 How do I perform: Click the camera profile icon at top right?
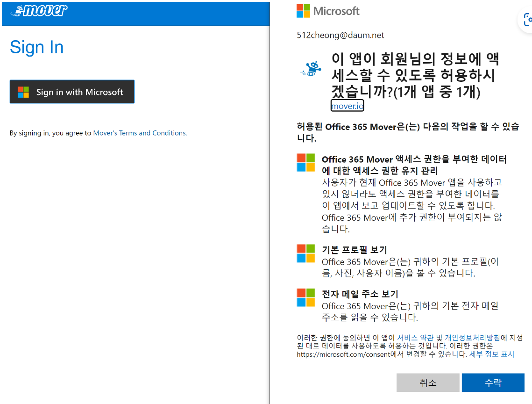coord(528,20)
